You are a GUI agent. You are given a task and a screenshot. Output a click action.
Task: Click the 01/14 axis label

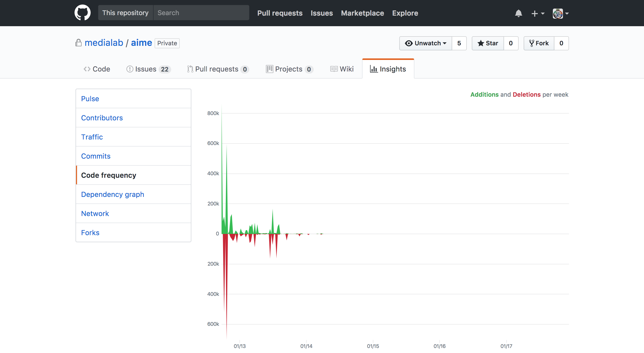click(306, 346)
